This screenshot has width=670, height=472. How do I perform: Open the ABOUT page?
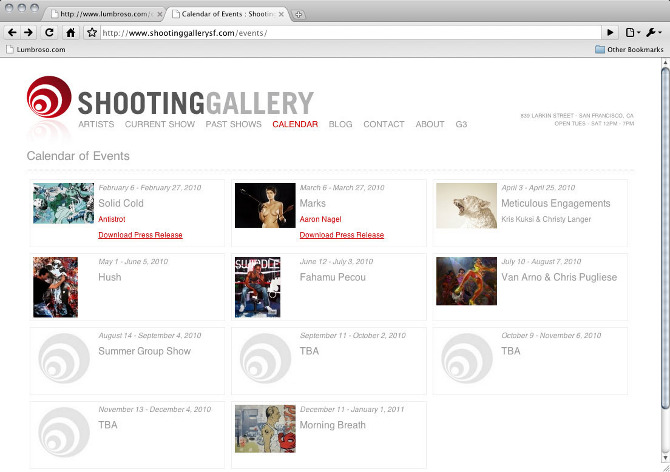click(x=430, y=124)
